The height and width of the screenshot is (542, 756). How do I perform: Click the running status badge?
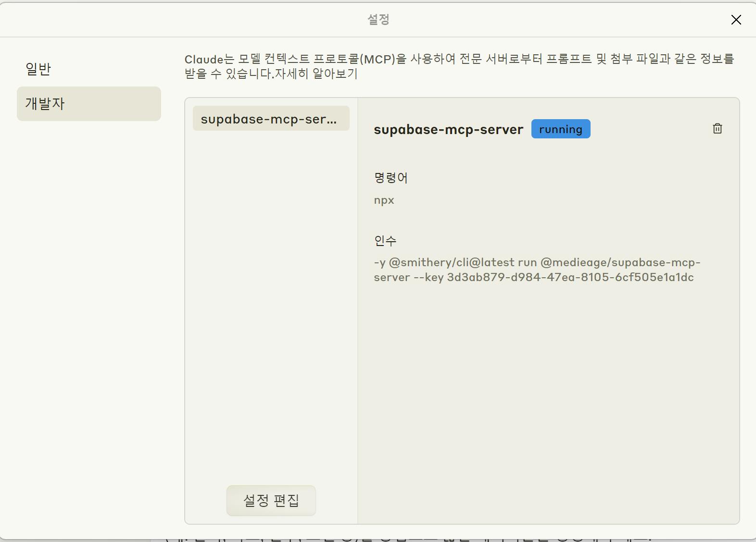click(561, 129)
